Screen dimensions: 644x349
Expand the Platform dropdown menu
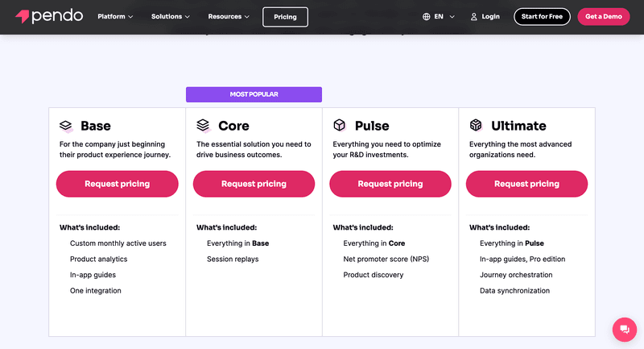tap(115, 16)
